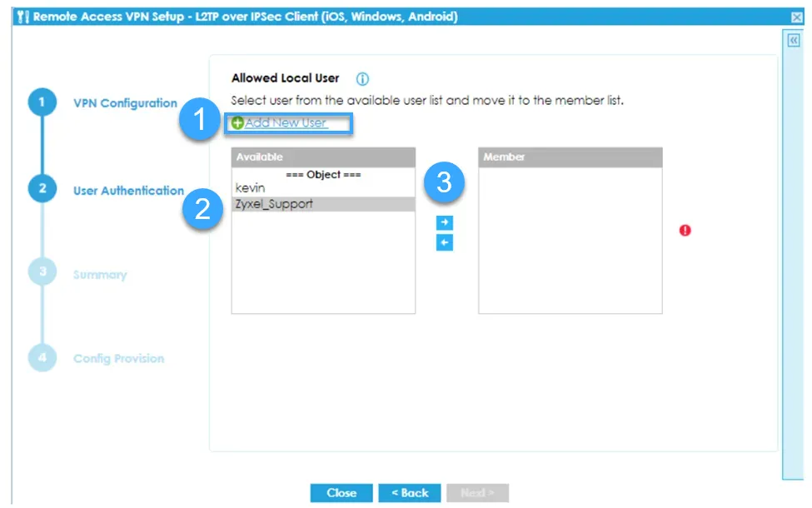Select Zyxel_Support in the Available list
This screenshot has width=812, height=508.
275,204
